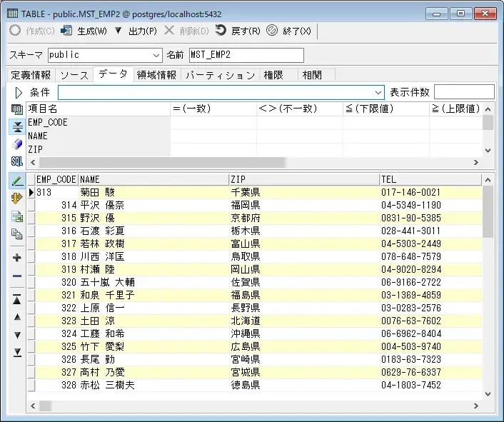The width and height of the screenshot is (504, 422).
Task: Click the eraser icon to clear conditions
Action: point(17,144)
